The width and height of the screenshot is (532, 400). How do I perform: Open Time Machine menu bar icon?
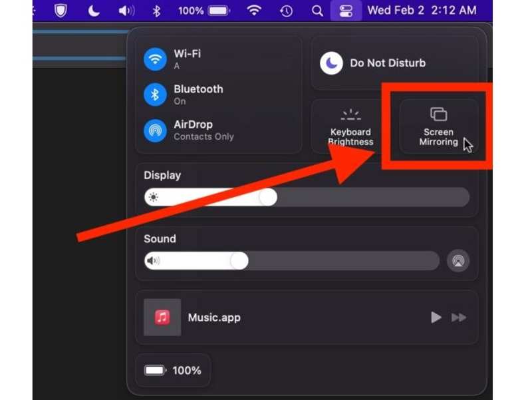click(x=286, y=11)
